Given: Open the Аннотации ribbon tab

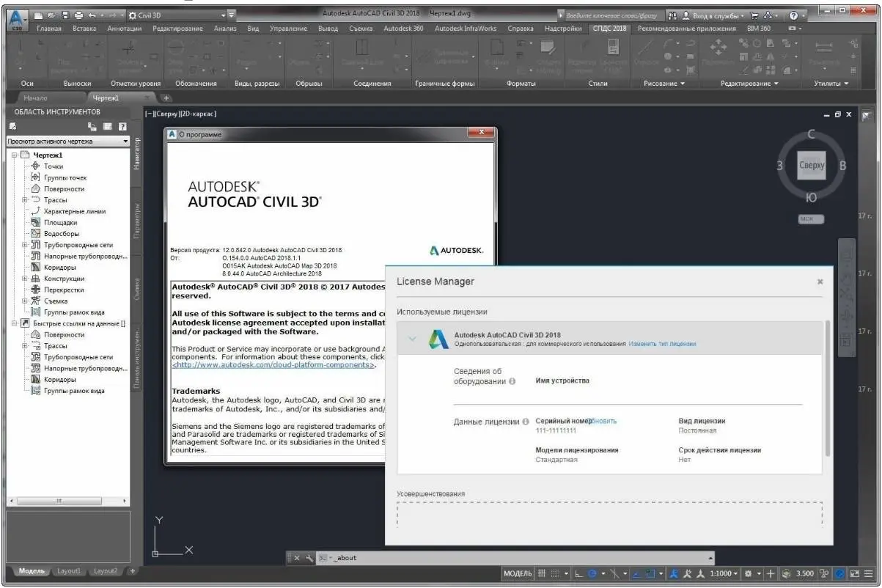Looking at the screenshot, I should point(125,29).
